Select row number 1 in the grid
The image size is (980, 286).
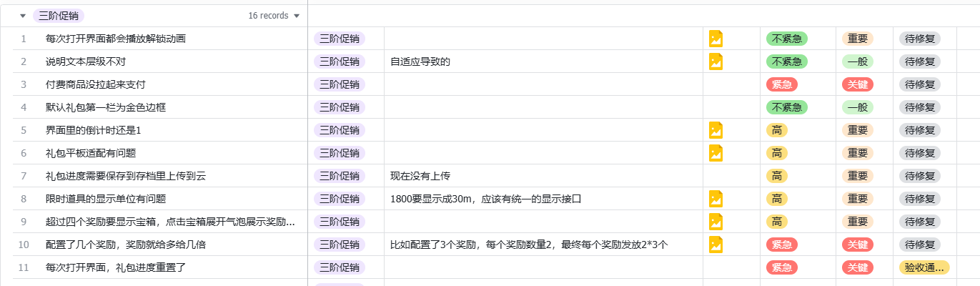point(24,39)
